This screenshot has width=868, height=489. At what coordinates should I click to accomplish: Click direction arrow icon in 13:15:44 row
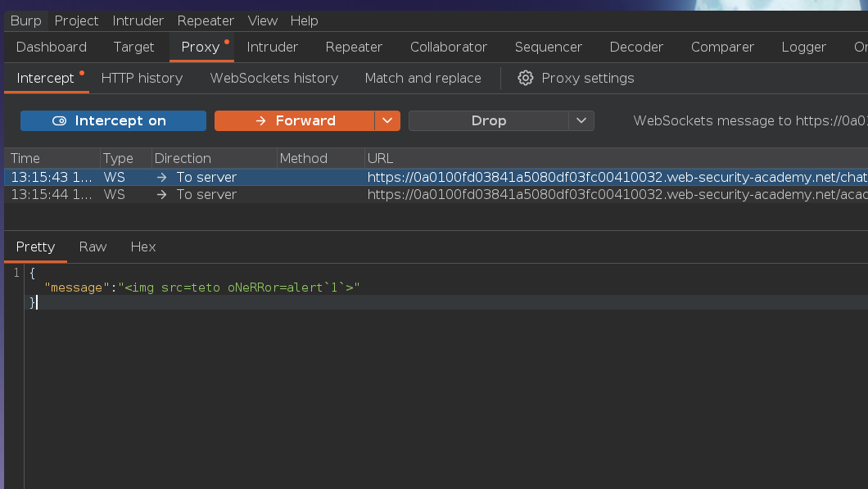(161, 194)
